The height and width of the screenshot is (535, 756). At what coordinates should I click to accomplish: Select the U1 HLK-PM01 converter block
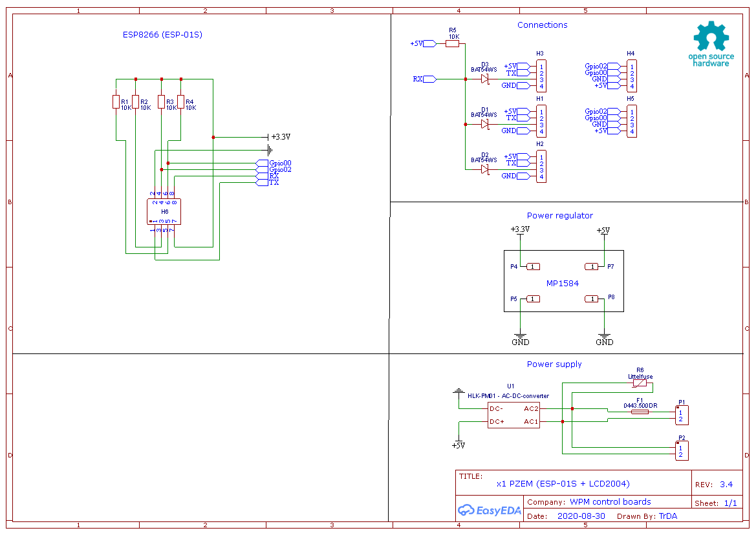click(513, 415)
